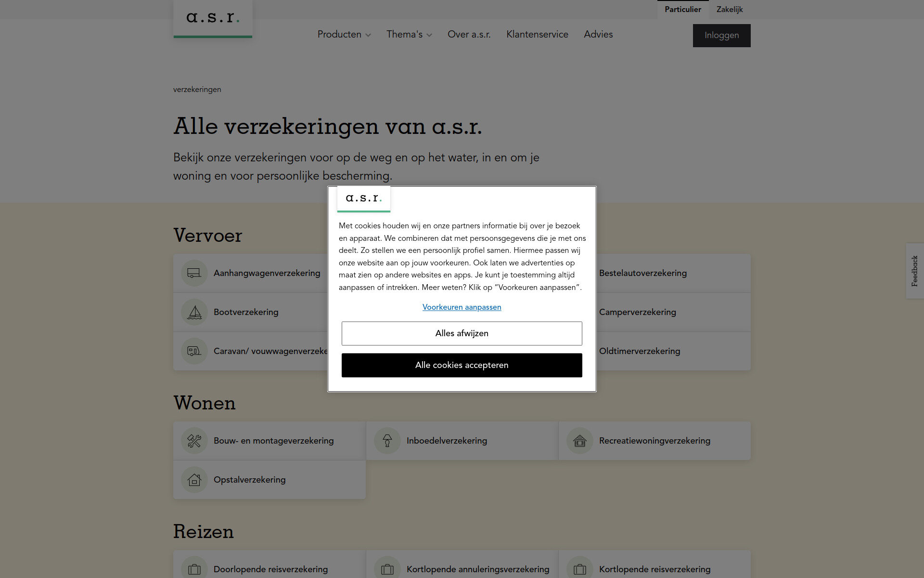Viewport: 924px width, 578px height.
Task: Switch to the Particulier tab
Action: click(x=683, y=10)
